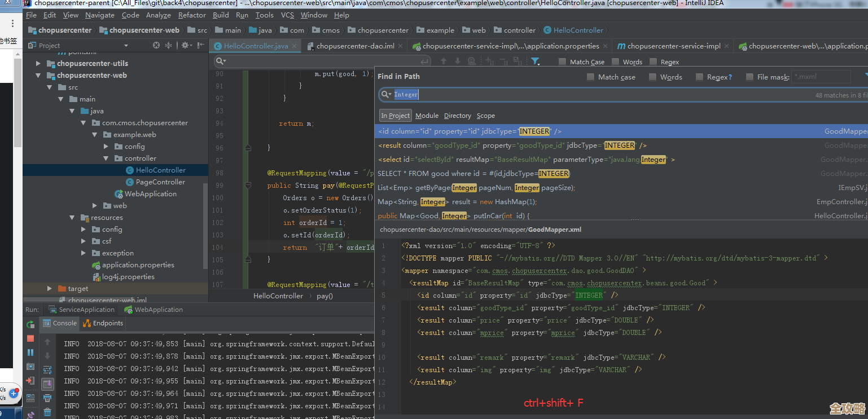Select Module scope in Find in Path

[427, 116]
